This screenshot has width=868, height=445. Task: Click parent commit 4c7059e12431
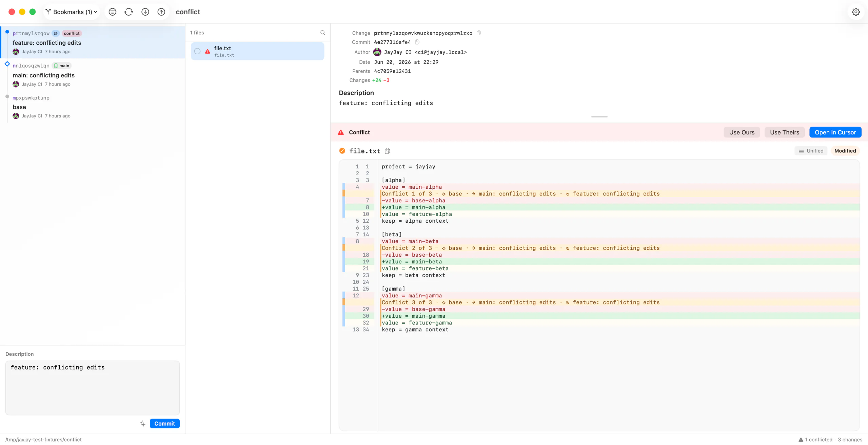pyautogui.click(x=392, y=71)
